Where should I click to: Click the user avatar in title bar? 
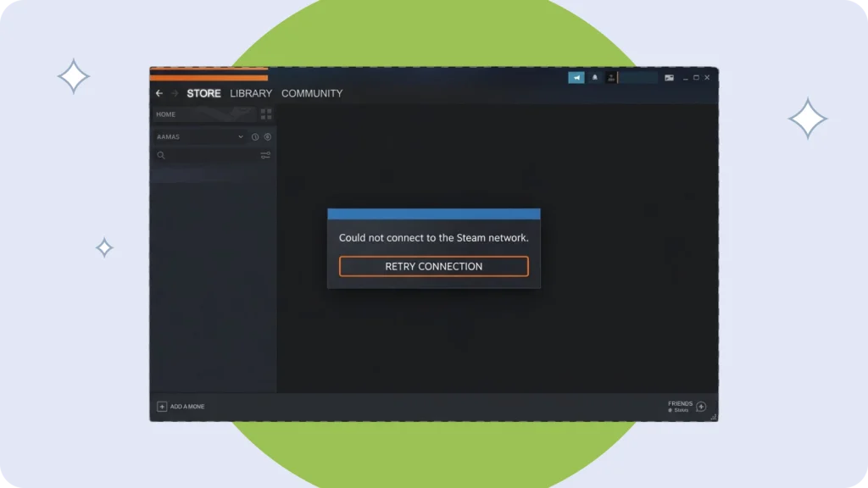[x=611, y=78]
